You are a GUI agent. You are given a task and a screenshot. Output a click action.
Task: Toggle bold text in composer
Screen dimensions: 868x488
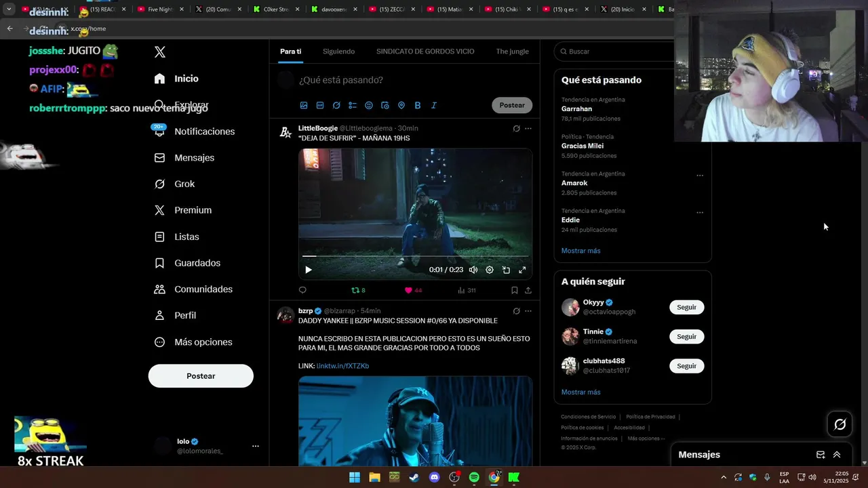click(418, 106)
